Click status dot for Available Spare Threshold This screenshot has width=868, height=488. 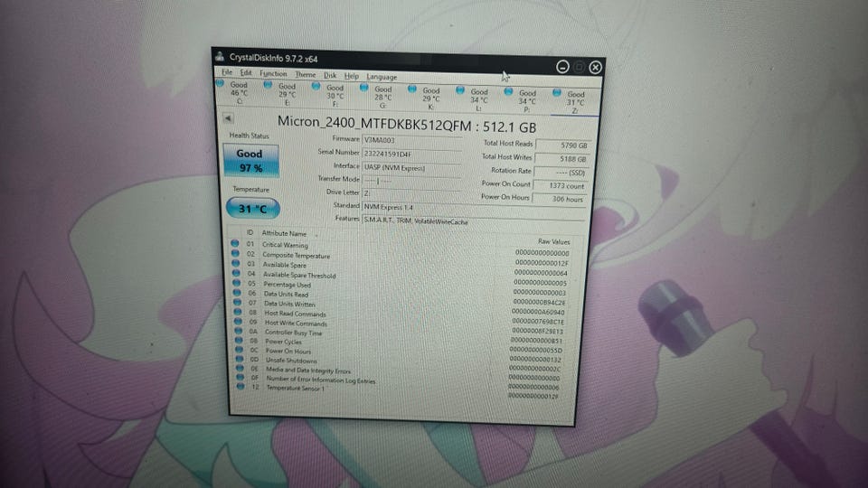[236, 273]
